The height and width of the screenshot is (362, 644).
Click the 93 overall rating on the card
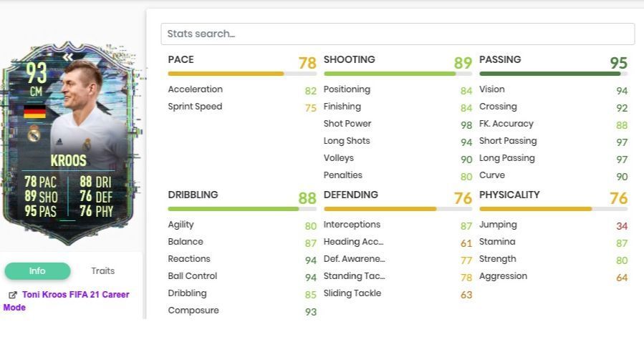coord(36,72)
